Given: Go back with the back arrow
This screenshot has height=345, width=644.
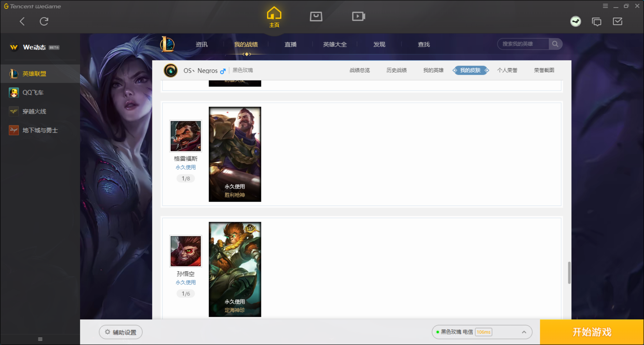Looking at the screenshot, I should (x=22, y=21).
